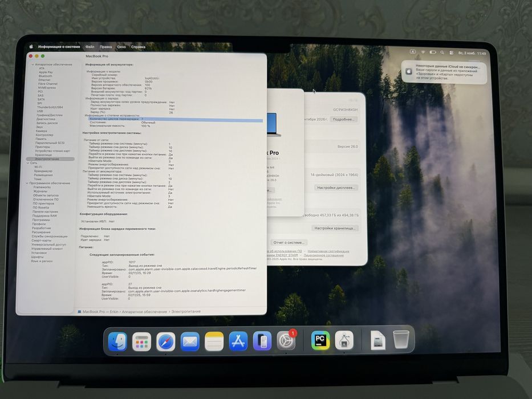Select Apple Pay in the sidebar
Viewport: 532px width, 399px height.
[x=46, y=72]
